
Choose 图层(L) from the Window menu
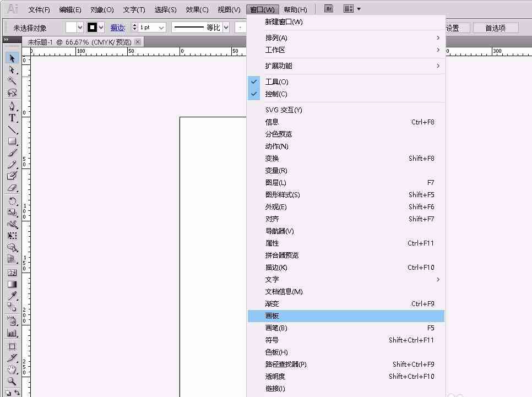point(346,183)
